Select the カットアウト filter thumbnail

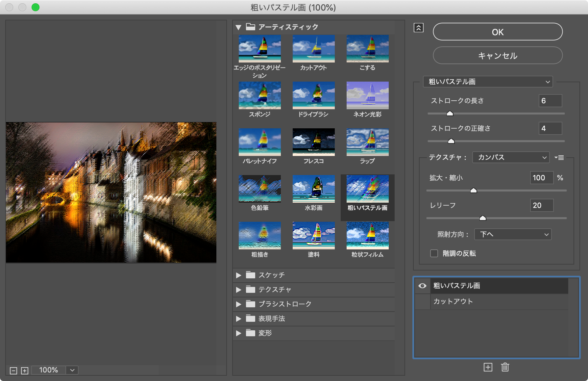point(313,48)
